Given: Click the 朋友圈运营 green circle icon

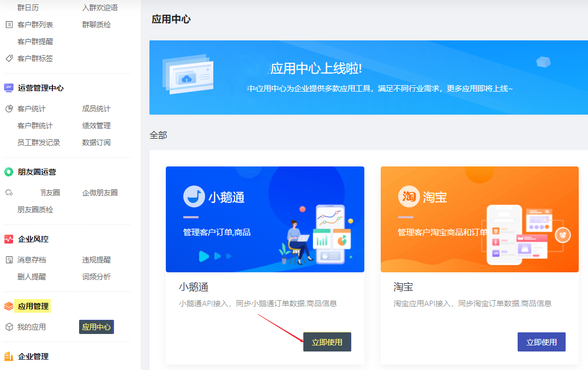Looking at the screenshot, I should pos(9,172).
